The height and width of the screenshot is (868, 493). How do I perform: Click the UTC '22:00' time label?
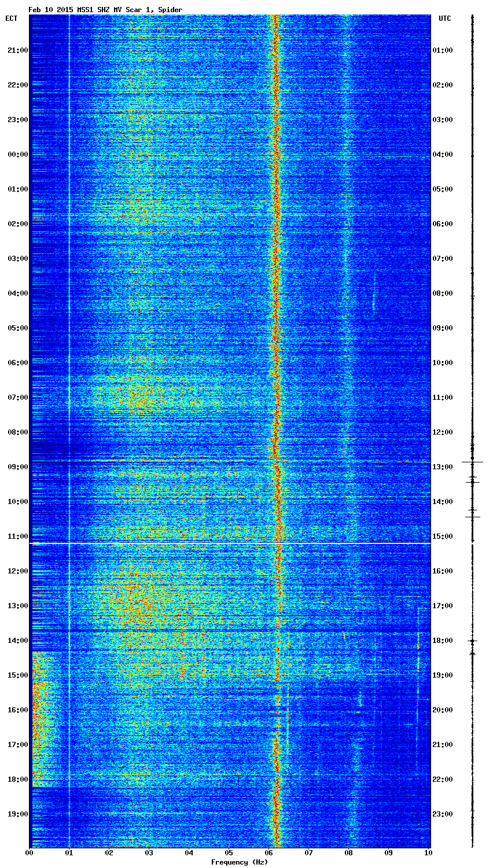(443, 779)
